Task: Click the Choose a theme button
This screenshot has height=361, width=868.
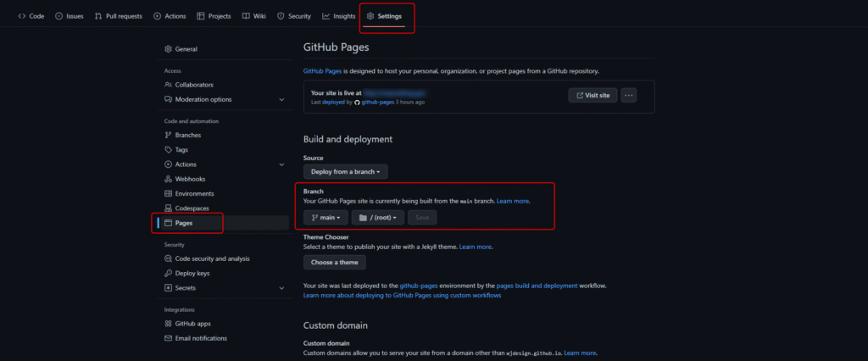Action: coord(335,262)
